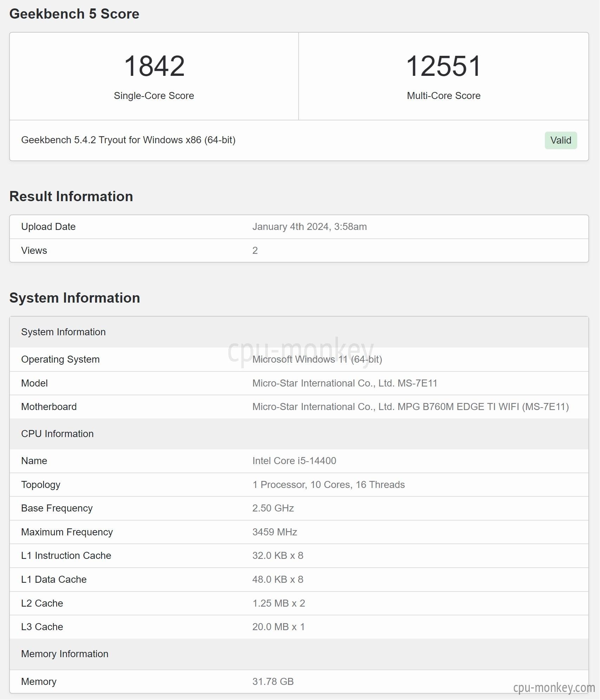Click the Views row label
Screen dimensions: 600x700
(x=34, y=251)
